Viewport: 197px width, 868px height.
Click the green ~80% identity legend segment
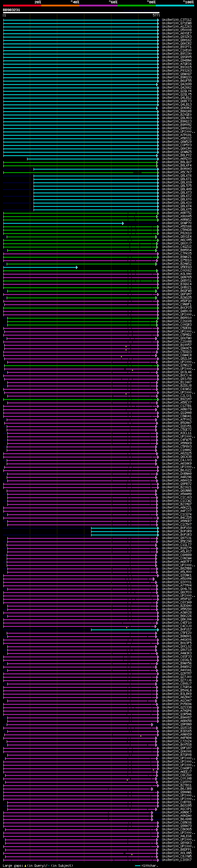pyautogui.click(x=137, y=6)
